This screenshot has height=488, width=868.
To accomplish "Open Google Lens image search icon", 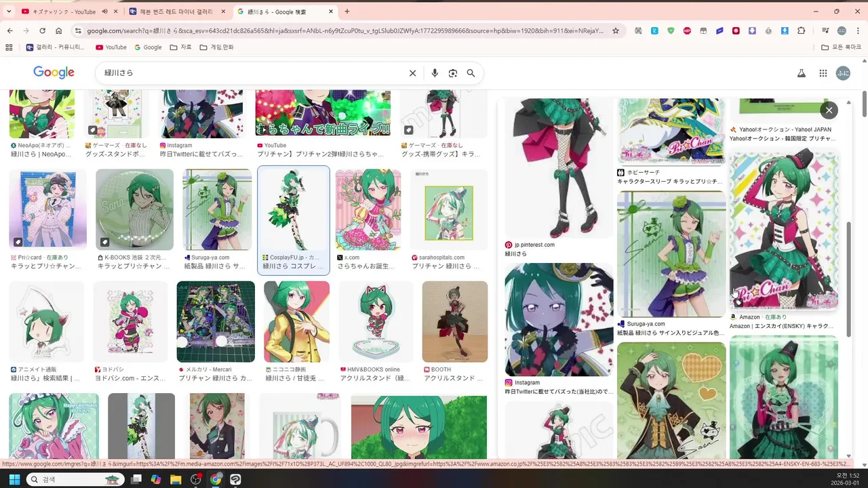I will [453, 73].
